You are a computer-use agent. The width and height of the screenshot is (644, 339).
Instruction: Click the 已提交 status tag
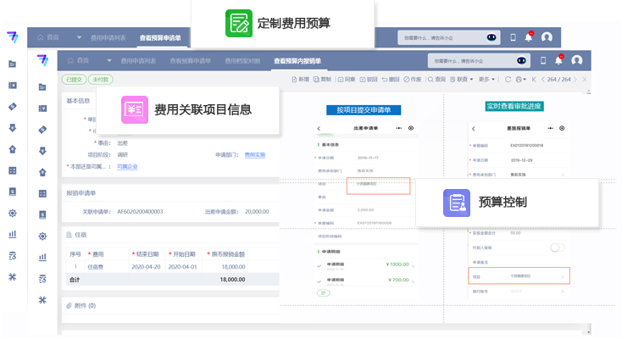pos(75,80)
